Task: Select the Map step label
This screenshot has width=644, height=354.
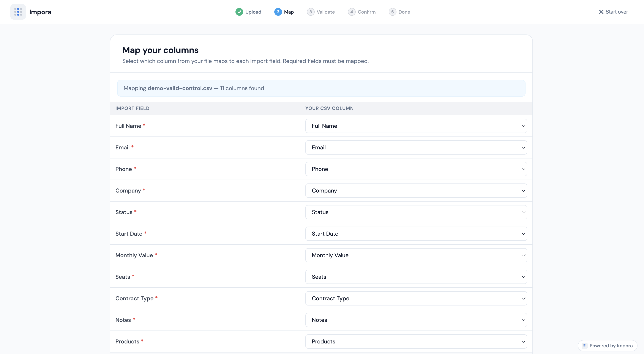Action: click(x=289, y=12)
